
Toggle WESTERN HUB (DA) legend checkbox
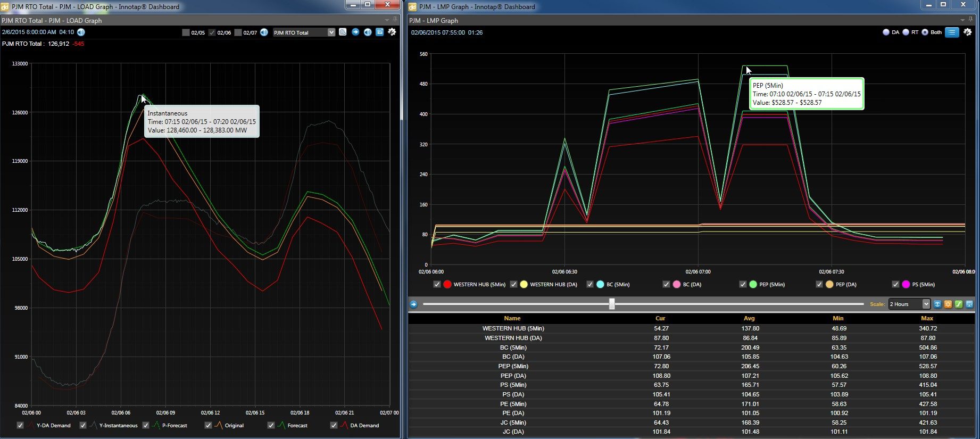point(514,284)
